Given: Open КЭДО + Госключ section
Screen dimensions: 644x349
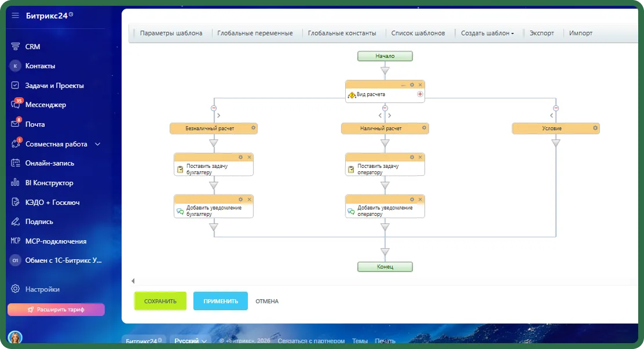Looking at the screenshot, I should point(45,202).
